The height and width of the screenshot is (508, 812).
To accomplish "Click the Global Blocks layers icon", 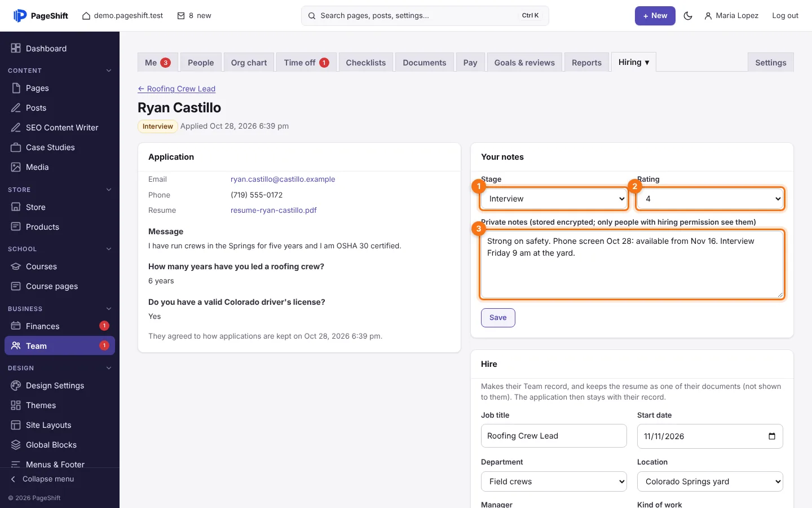I will click(16, 445).
